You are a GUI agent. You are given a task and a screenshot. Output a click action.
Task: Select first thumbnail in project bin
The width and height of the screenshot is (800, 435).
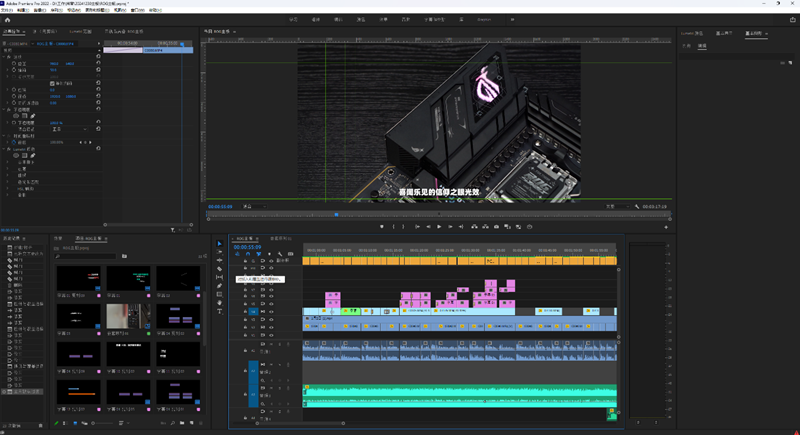point(76,279)
